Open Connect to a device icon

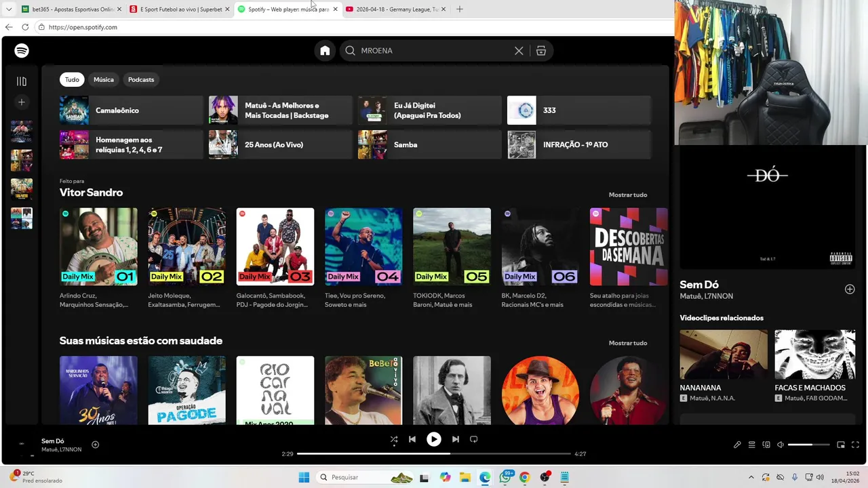tap(766, 445)
